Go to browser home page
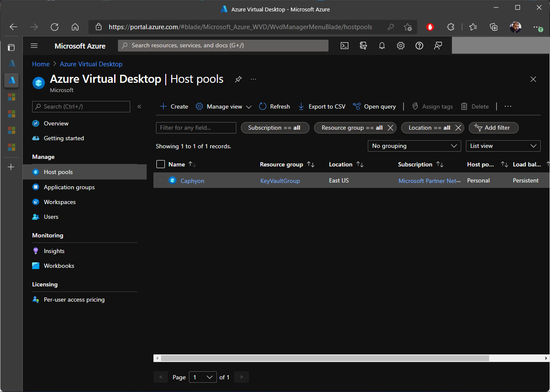Screen dimensions: 550x392 coord(75,27)
